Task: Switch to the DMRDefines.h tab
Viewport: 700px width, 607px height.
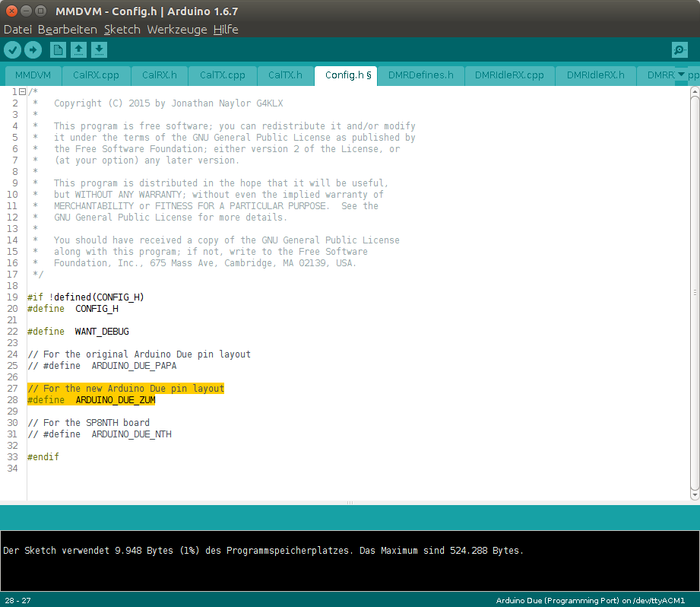Action: point(420,75)
